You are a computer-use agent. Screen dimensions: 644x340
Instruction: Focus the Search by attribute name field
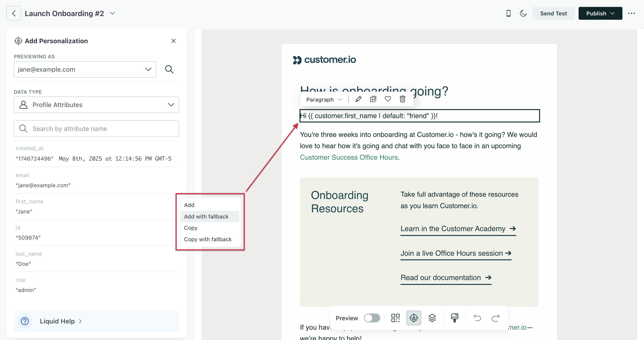point(96,129)
